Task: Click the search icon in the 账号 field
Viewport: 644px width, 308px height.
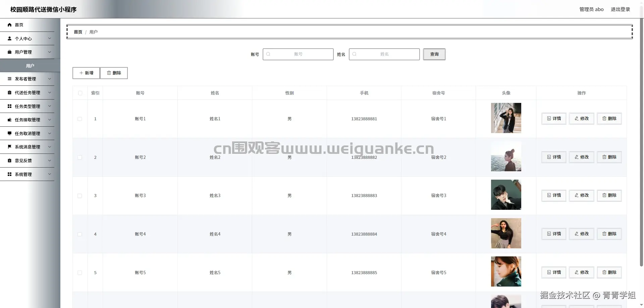Action: tap(268, 54)
